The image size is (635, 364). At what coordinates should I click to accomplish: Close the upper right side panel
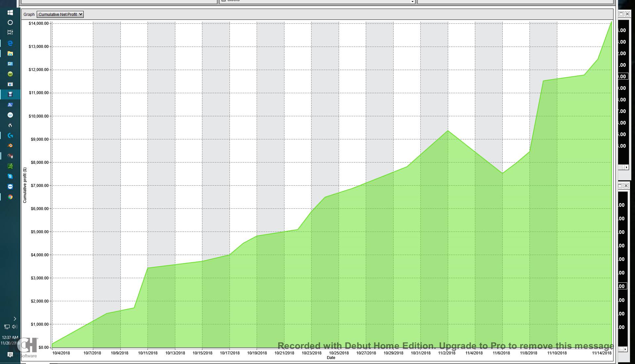pos(627,14)
